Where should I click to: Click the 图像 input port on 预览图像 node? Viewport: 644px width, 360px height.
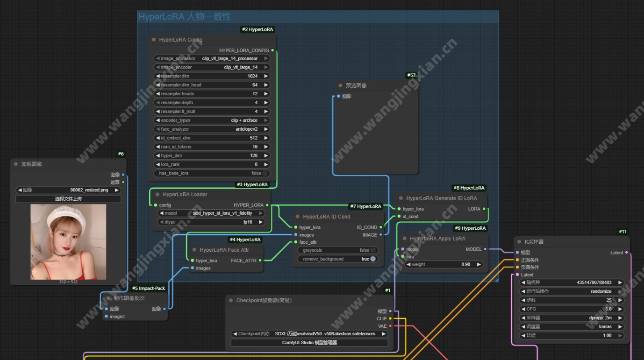click(339, 96)
